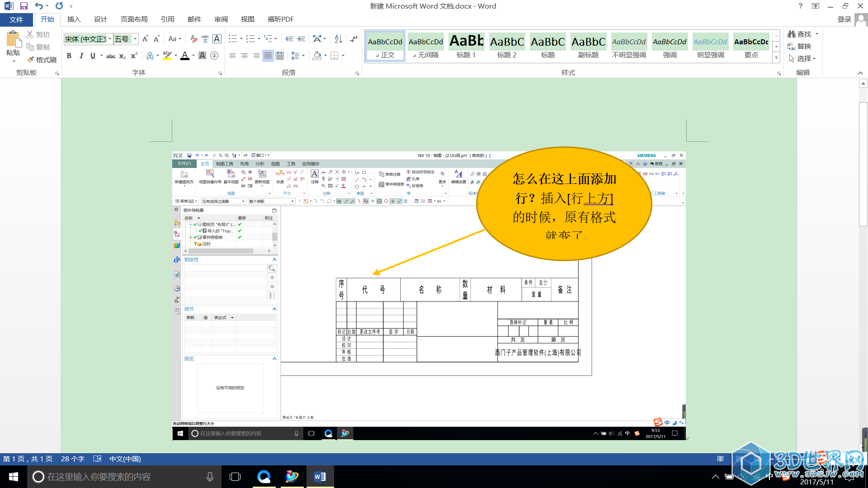Toggle italic formatting
This screenshot has height=488, width=868.
tap(81, 56)
